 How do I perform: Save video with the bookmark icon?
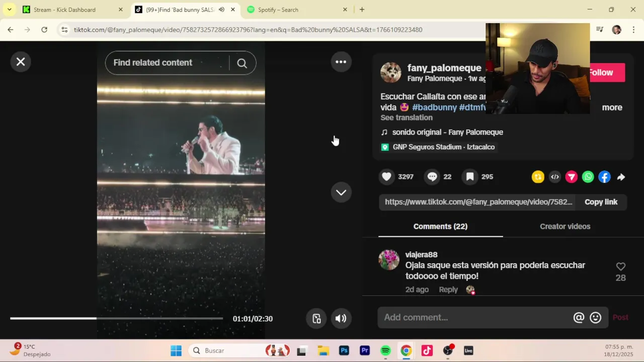coord(470,176)
